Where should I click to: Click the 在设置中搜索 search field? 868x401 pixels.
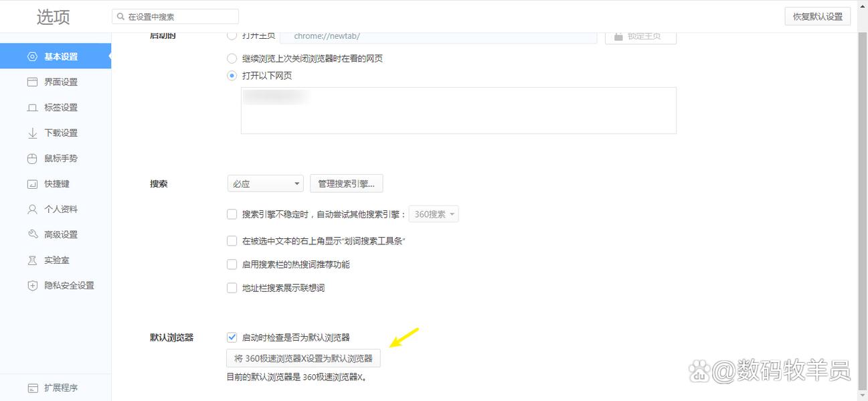pyautogui.click(x=175, y=15)
